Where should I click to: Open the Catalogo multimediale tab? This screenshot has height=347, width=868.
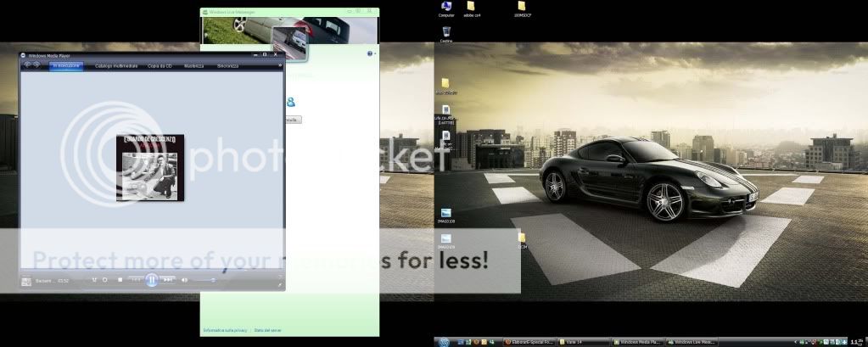pyautogui.click(x=116, y=66)
